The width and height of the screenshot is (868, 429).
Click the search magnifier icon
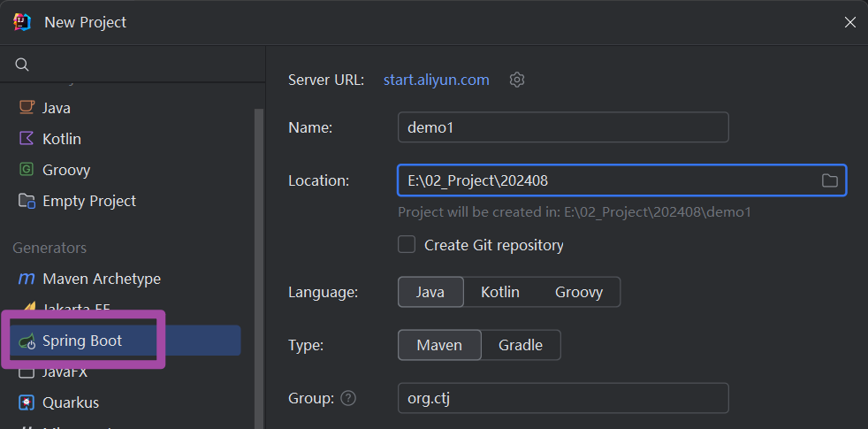(21, 65)
